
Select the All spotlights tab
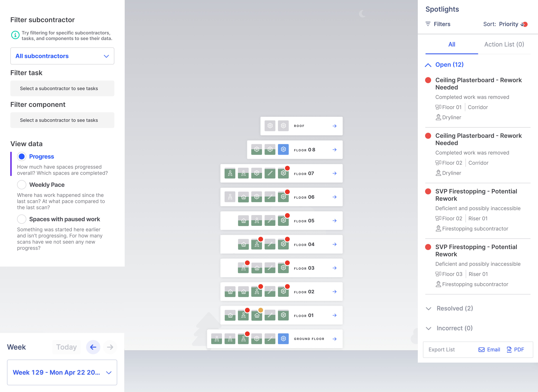[x=452, y=44]
